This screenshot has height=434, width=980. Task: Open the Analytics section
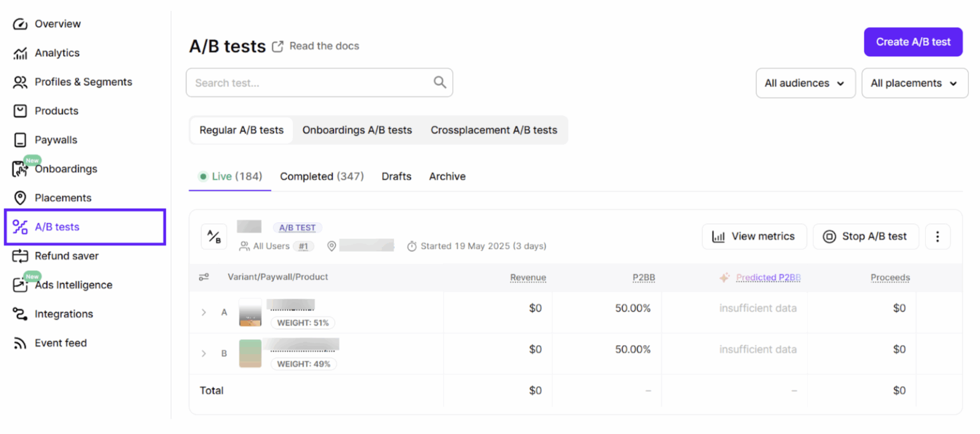[57, 53]
